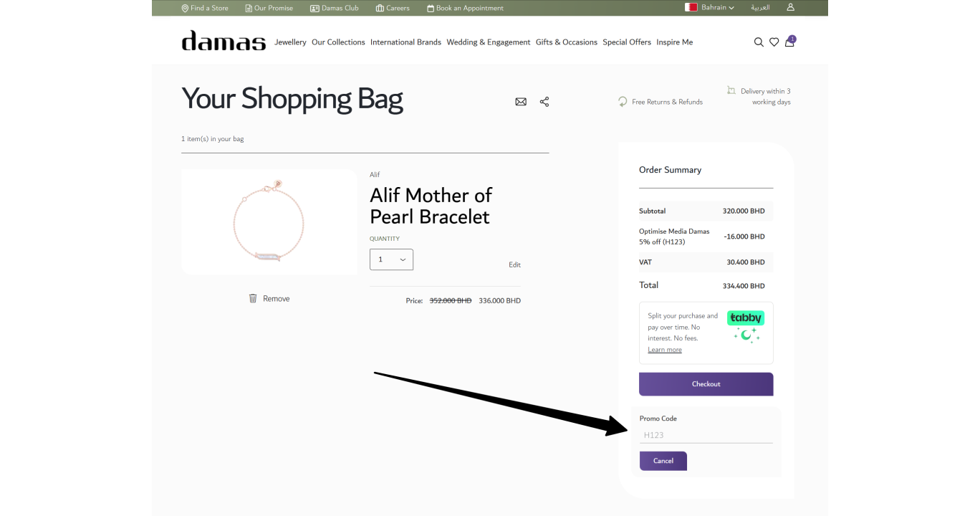This screenshot has width=980, height=516.
Task: Click the trash icon next to Remove
Action: click(253, 298)
